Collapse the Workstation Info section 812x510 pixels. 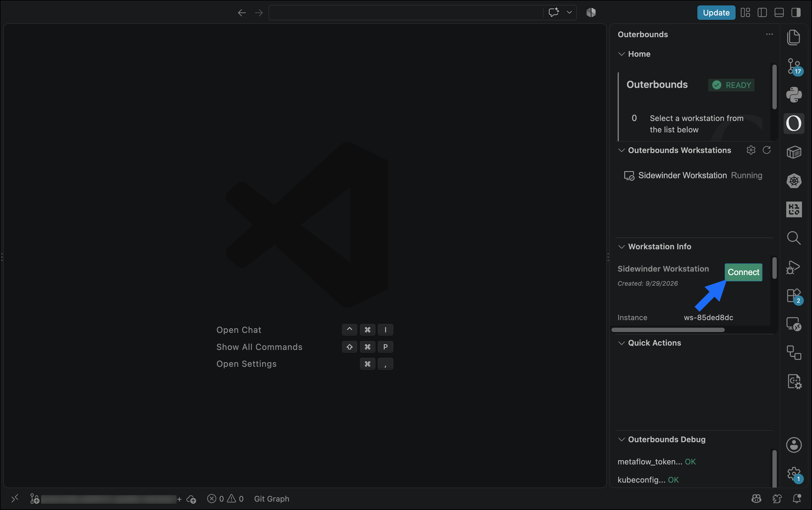(621, 247)
